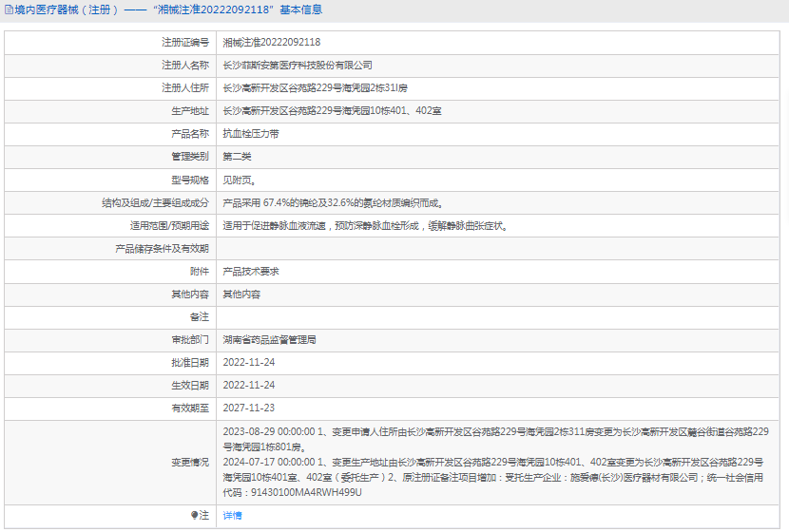This screenshot has width=789, height=532.
Task: Click the 备注 label
Action: click(x=200, y=316)
